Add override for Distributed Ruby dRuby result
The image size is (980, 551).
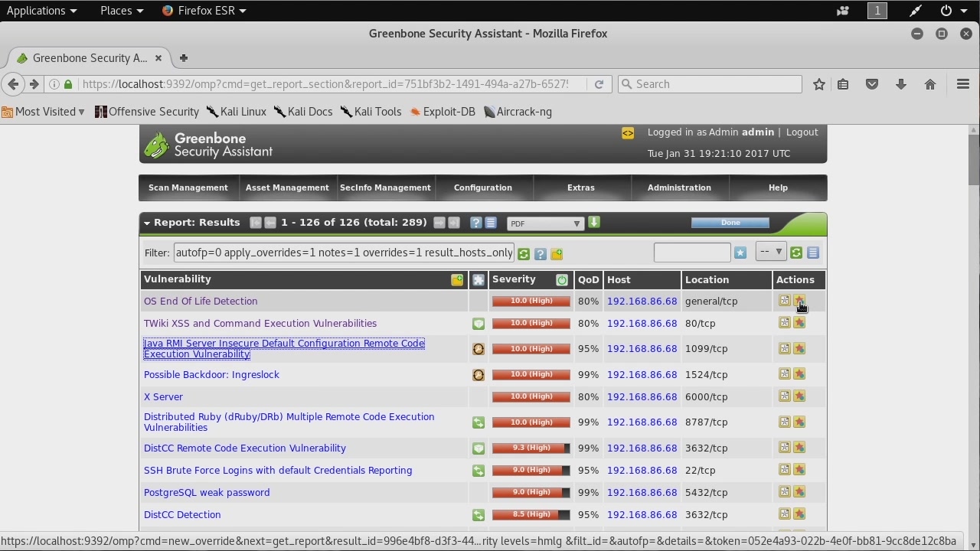799,422
